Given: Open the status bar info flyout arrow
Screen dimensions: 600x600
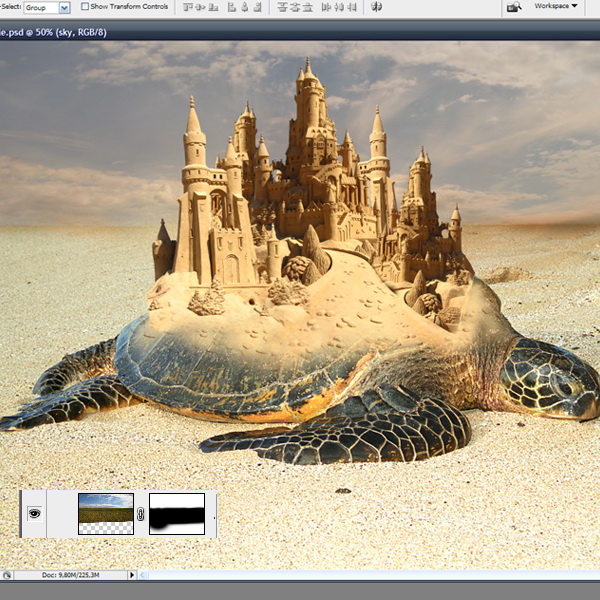Looking at the screenshot, I should click(x=132, y=575).
